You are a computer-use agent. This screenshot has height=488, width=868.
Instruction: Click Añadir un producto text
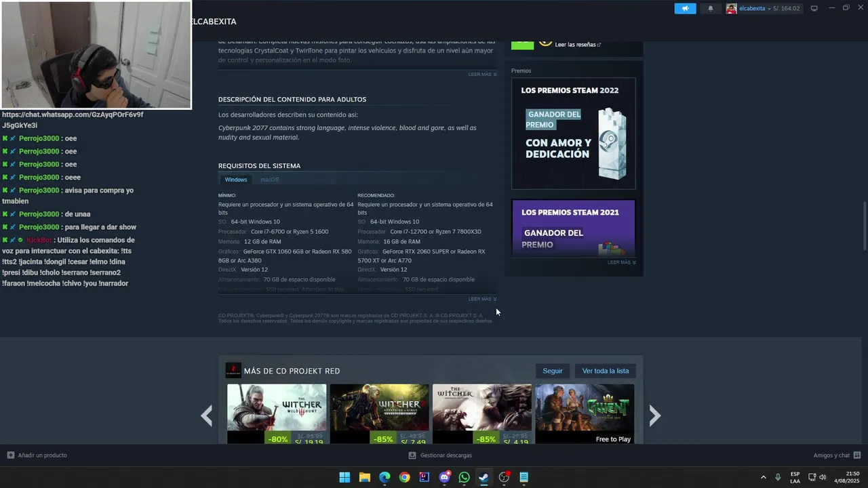(43, 455)
